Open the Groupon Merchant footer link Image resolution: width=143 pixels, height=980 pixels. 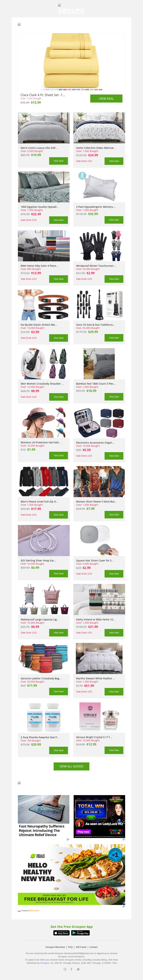click(x=55, y=947)
